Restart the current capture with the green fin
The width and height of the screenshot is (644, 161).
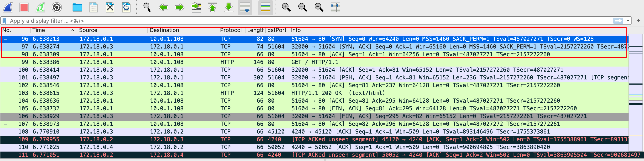[40, 7]
